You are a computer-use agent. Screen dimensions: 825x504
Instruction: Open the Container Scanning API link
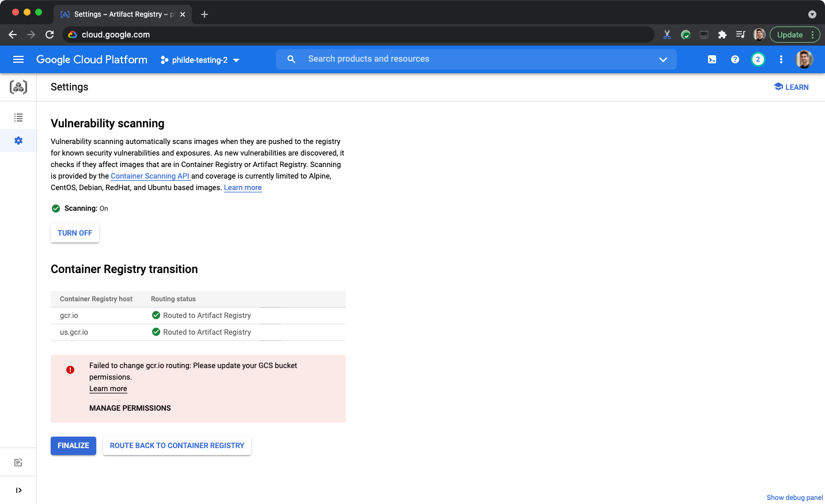150,176
